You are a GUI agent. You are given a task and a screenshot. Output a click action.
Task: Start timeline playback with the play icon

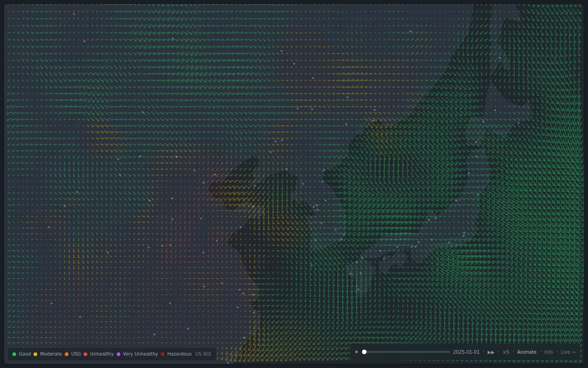pyautogui.click(x=357, y=352)
